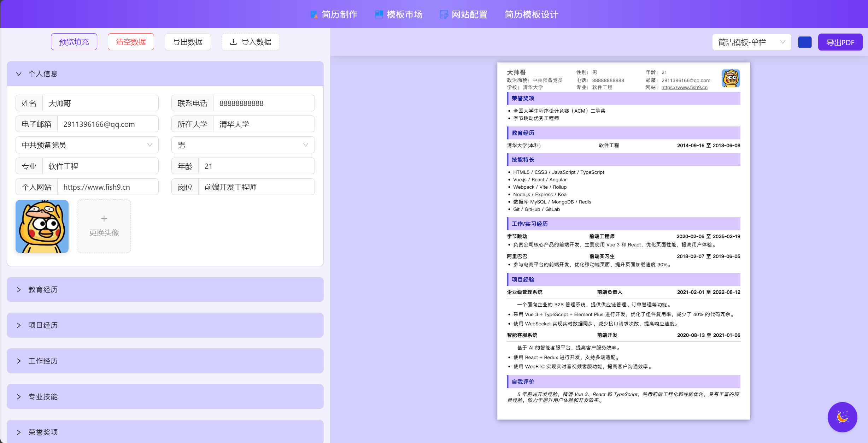Click the plus icon to 更换头像
The image size is (868, 443).
coord(104,219)
